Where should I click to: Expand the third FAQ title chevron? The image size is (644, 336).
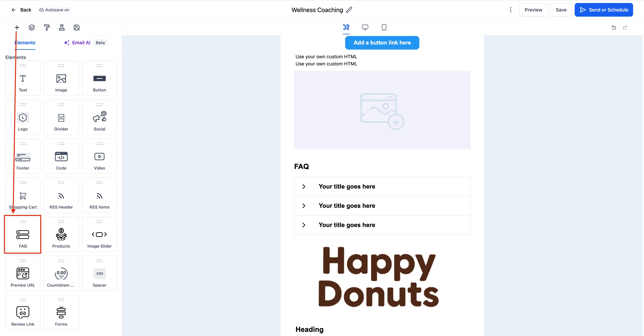pos(304,225)
